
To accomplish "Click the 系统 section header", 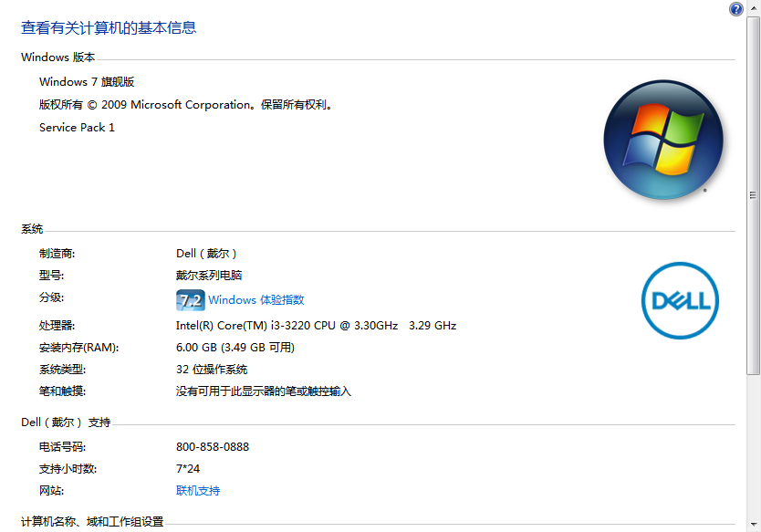I will (x=32, y=229).
